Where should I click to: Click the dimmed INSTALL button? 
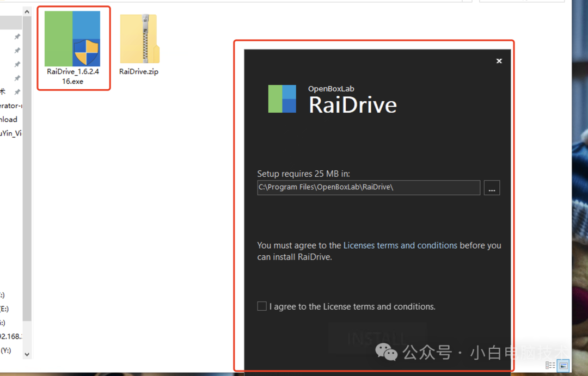(x=377, y=338)
